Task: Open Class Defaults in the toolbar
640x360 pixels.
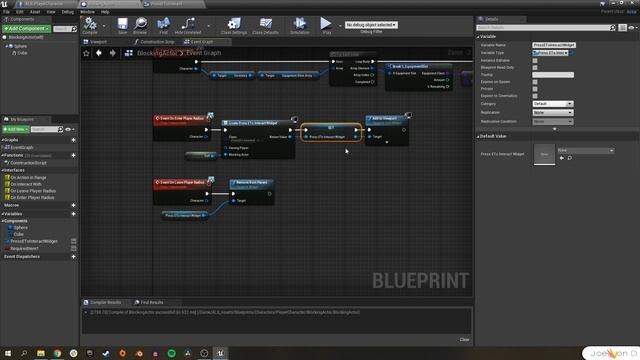Action: [265, 25]
